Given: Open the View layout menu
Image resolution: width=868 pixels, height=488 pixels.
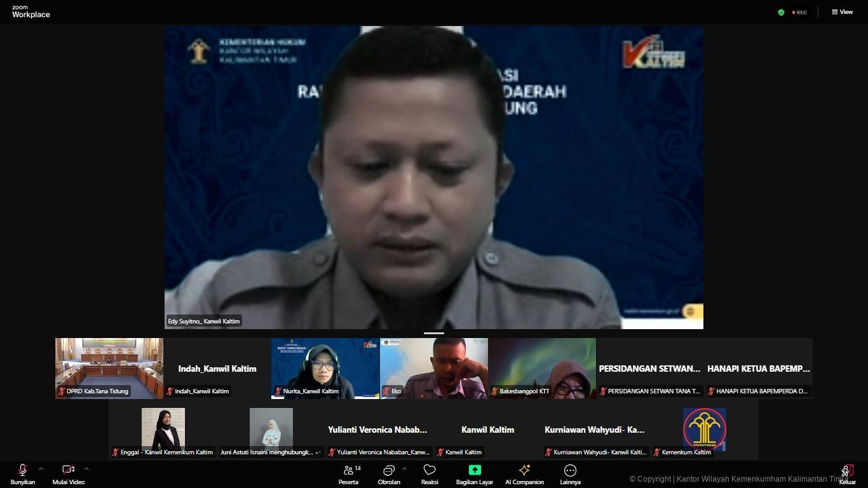Looking at the screenshot, I should click(842, 12).
